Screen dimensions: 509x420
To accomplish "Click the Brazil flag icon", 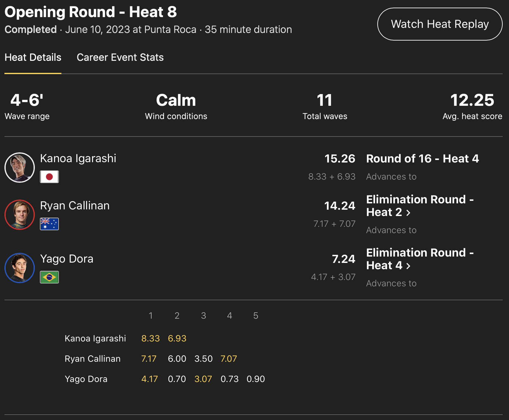I will coord(49,277).
